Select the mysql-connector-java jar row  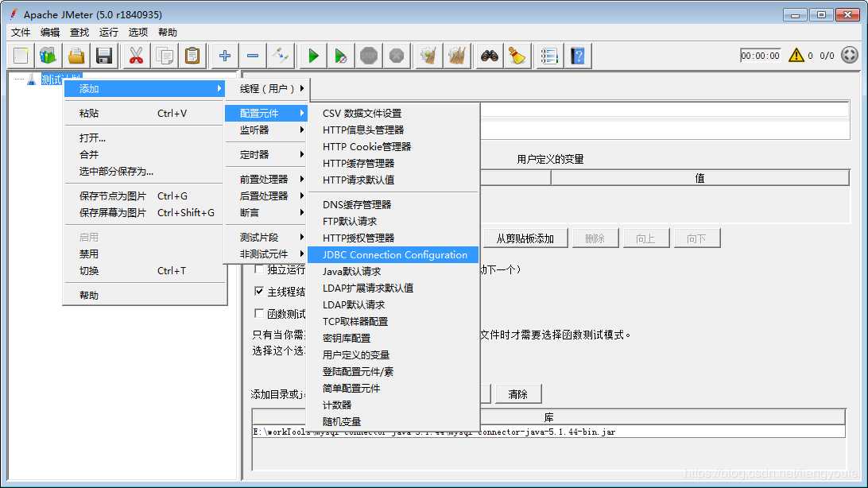(548, 432)
